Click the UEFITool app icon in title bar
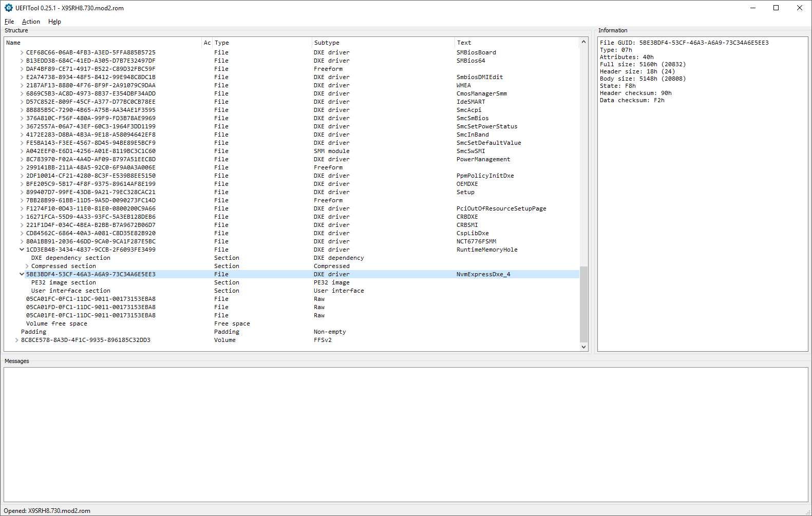The height and width of the screenshot is (516, 812). (x=8, y=8)
